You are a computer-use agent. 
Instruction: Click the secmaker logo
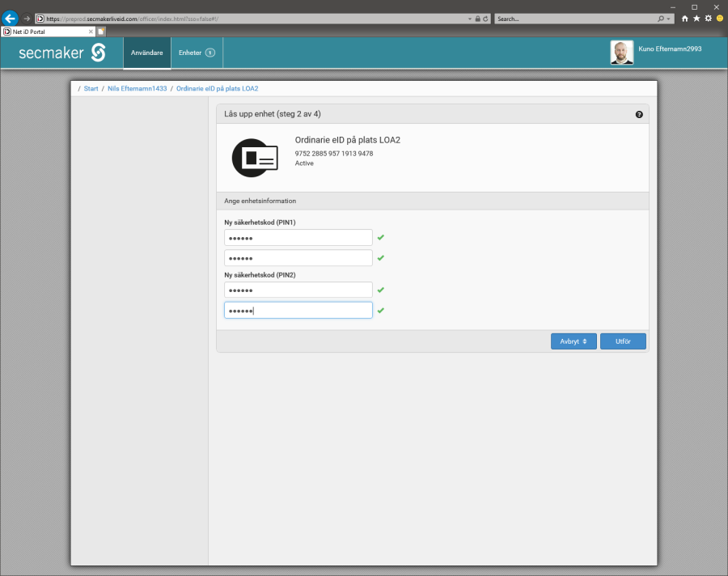coord(62,53)
